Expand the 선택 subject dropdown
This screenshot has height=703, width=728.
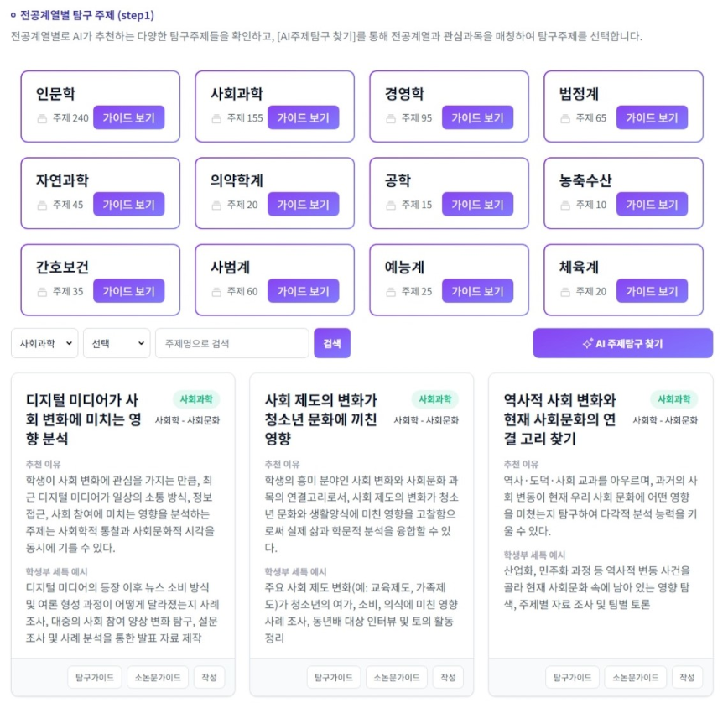point(117,343)
